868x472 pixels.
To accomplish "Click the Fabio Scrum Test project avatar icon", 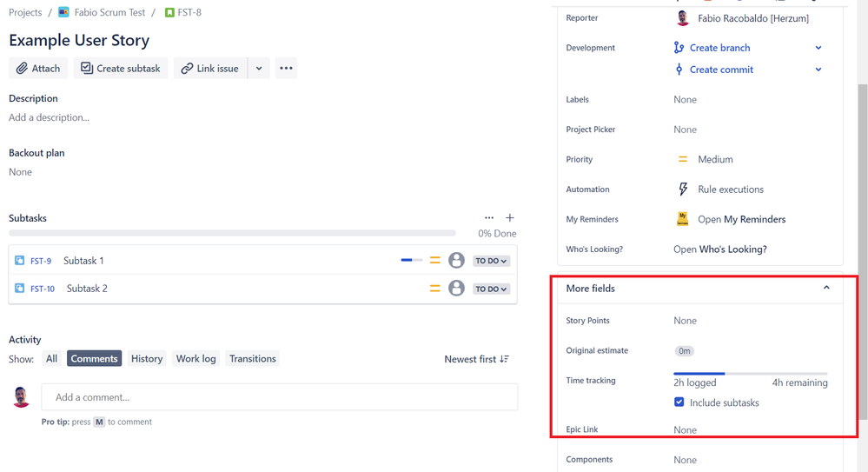I will pyautogui.click(x=63, y=12).
